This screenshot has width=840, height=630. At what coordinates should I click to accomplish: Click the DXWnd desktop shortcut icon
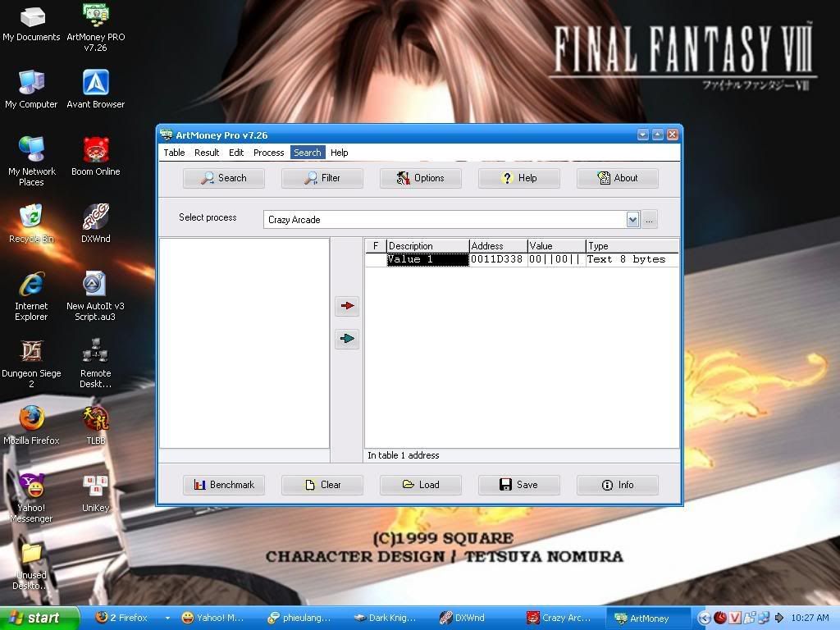tap(95, 224)
